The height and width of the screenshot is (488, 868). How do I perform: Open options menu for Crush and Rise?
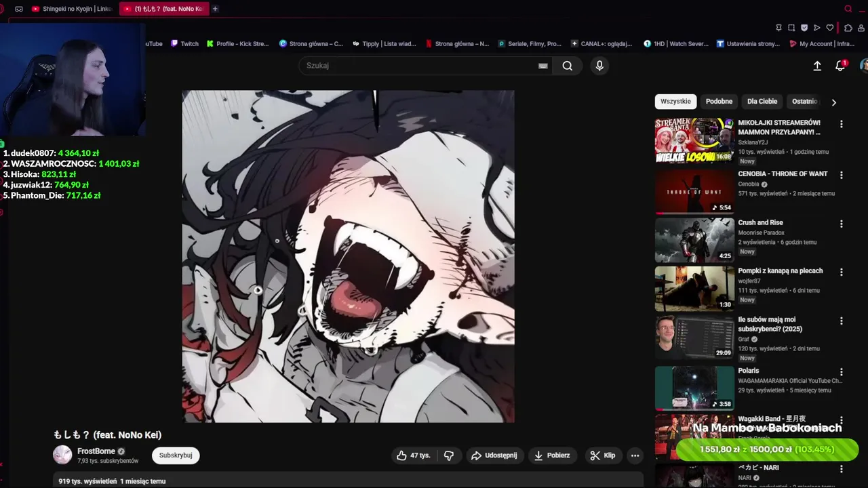click(841, 224)
